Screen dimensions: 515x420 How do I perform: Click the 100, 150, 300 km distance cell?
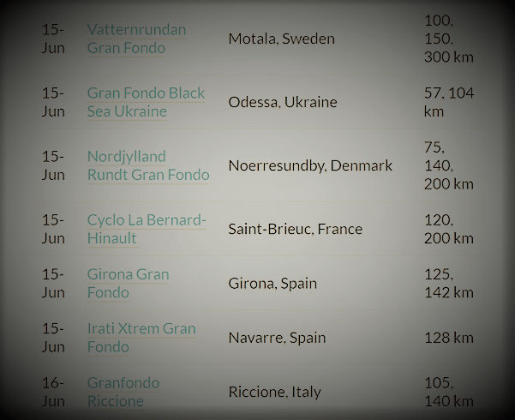pos(448,38)
